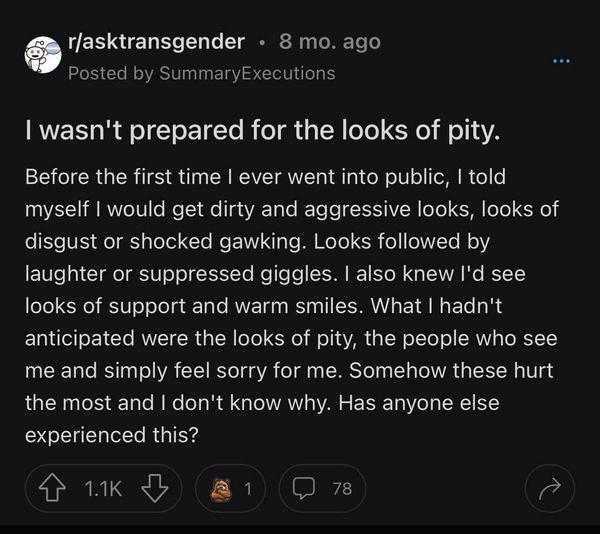This screenshot has height=534, width=600.
Task: Click the 78 comments count
Action: 342,488
